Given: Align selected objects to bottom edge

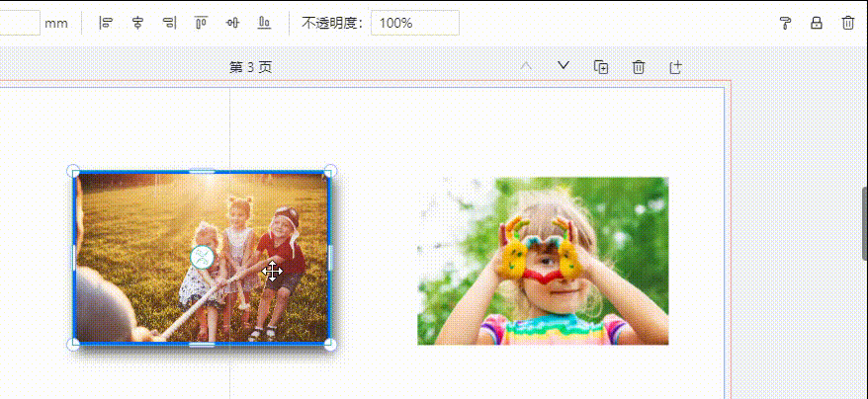Looking at the screenshot, I should [265, 23].
